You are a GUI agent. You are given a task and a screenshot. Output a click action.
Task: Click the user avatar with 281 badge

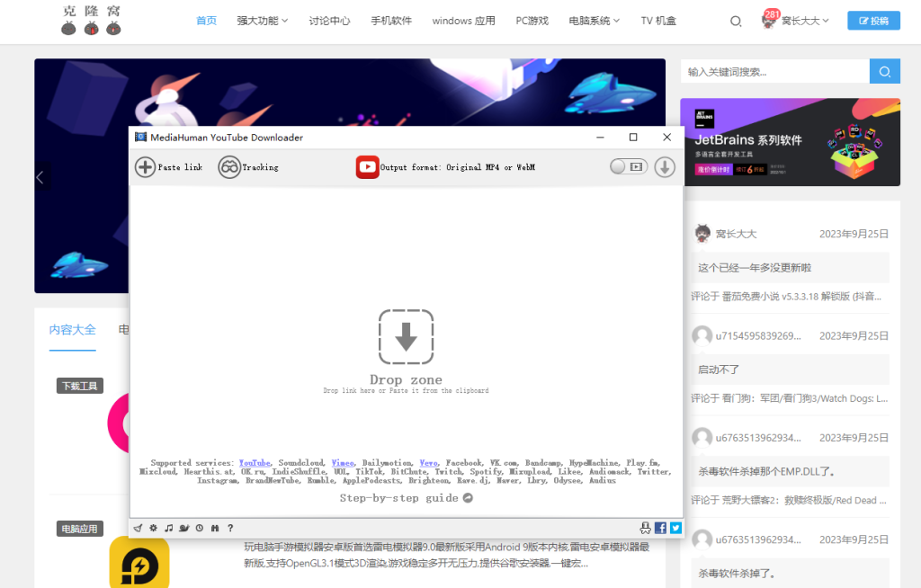[768, 20]
